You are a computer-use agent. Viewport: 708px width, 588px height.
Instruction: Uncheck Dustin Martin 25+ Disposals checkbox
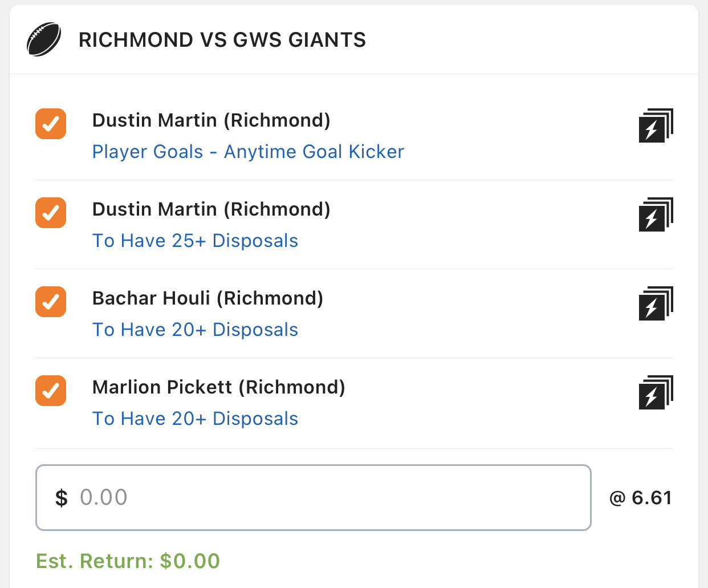point(51,213)
